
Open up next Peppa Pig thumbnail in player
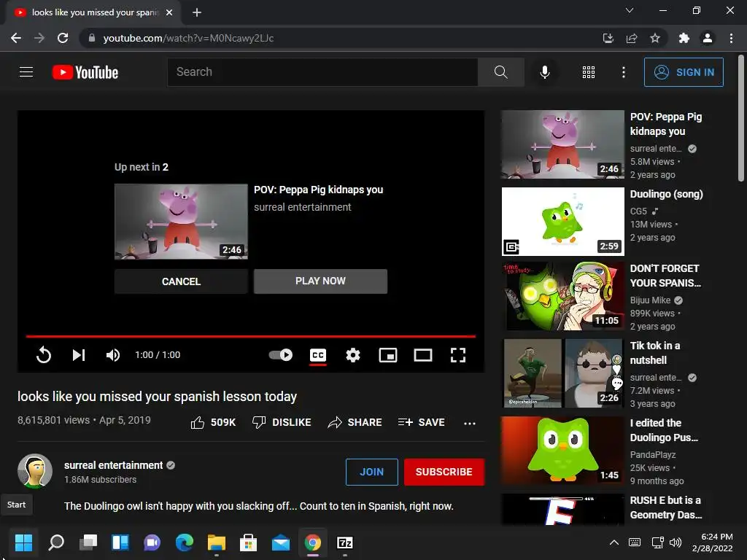(181, 222)
